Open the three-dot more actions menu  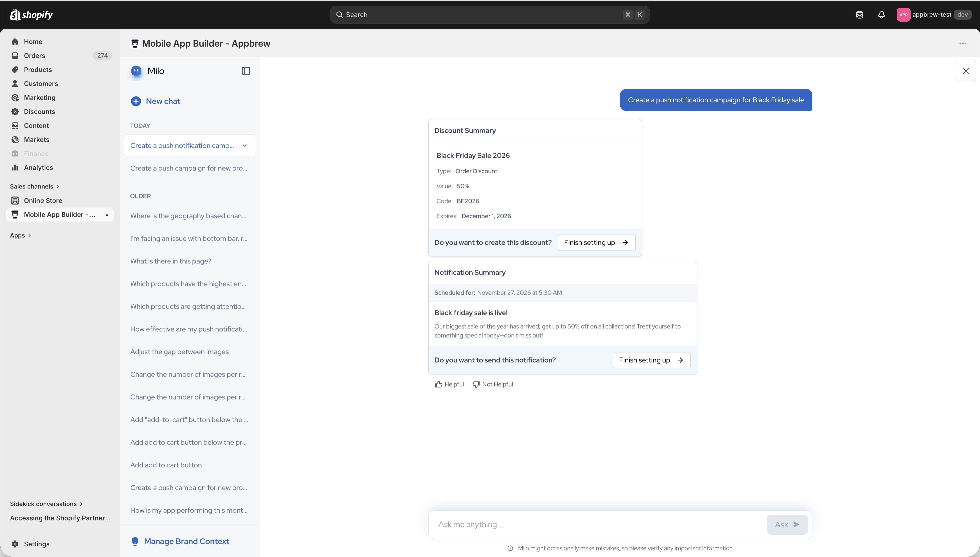click(963, 44)
